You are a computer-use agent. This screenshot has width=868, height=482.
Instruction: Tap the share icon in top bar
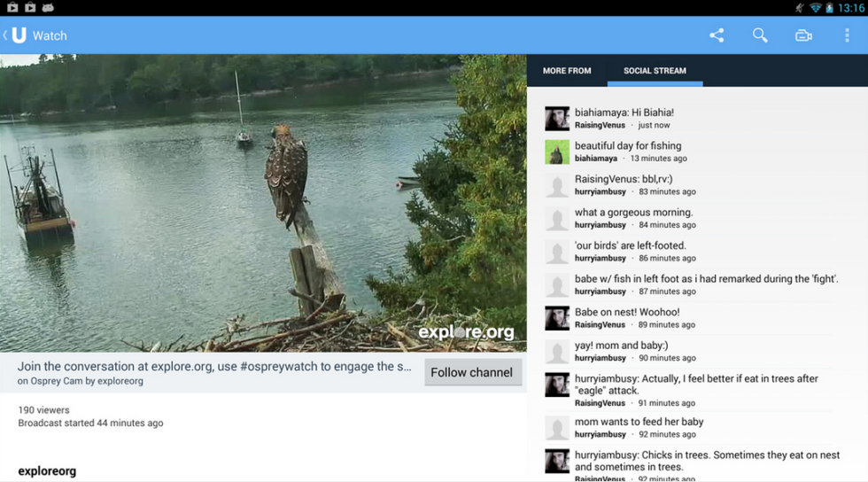(x=717, y=35)
